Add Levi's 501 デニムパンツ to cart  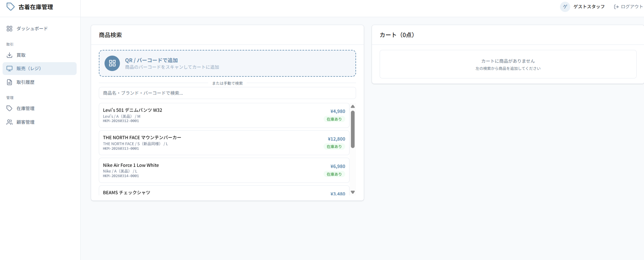click(224, 115)
